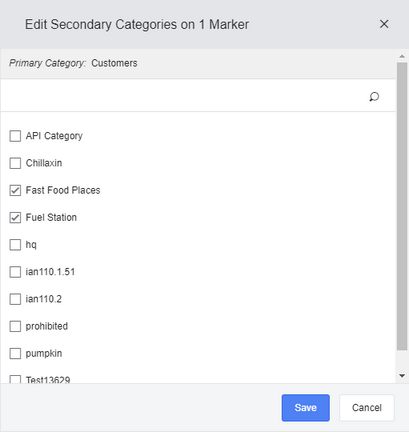This screenshot has height=432, width=409.
Task: Click the scrollbar down arrow
Action: pos(402,376)
